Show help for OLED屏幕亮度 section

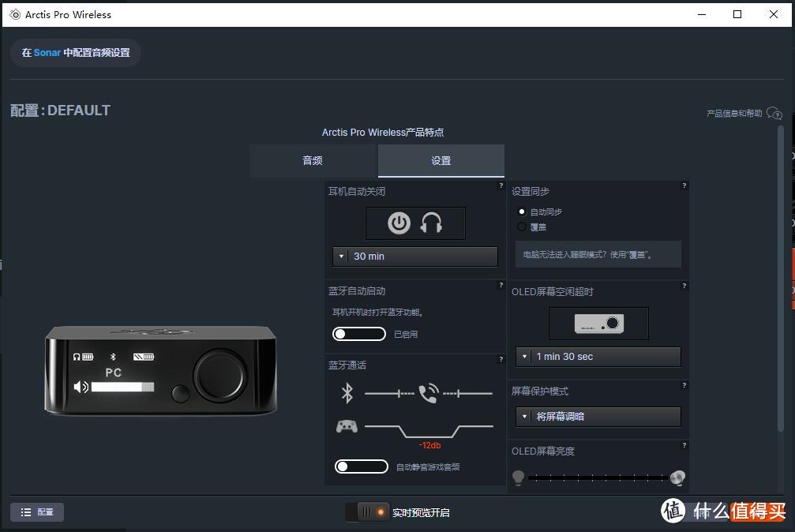coord(684,445)
